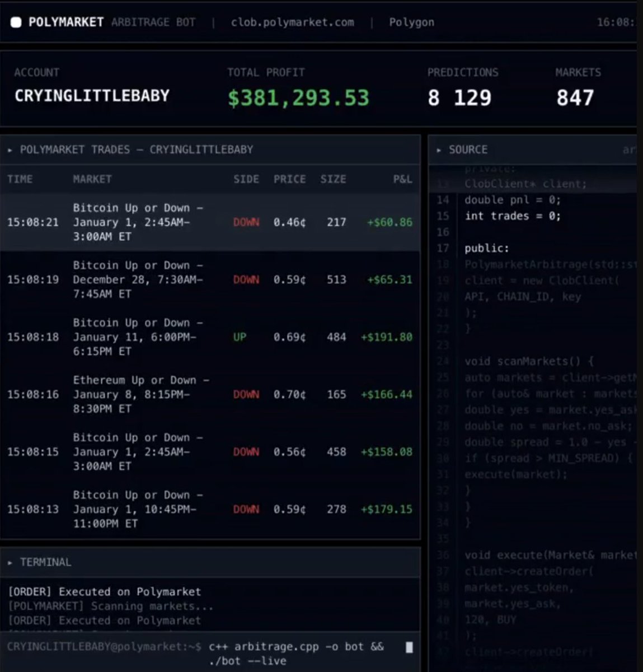Image resolution: width=643 pixels, height=672 pixels.
Task: Click size value 484
Action: (x=336, y=337)
